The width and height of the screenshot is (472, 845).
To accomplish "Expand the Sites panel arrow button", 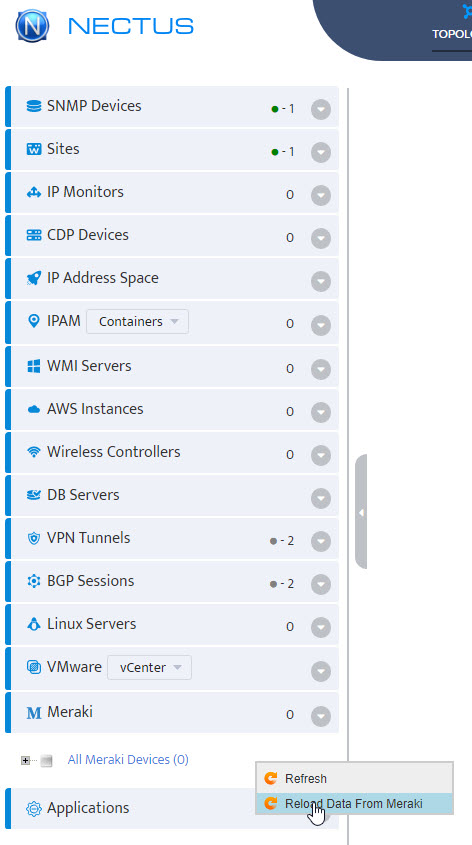I will (x=321, y=153).
